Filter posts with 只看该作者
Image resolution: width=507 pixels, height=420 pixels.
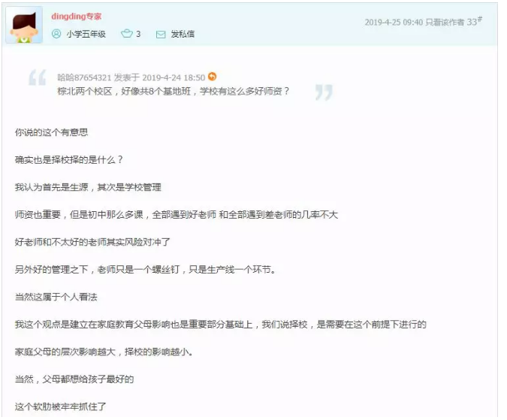coord(445,22)
